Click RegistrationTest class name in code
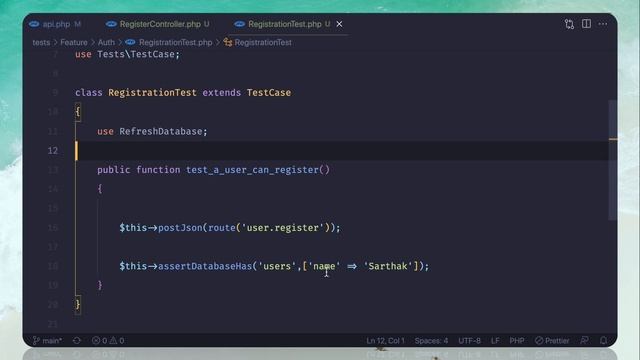 point(152,93)
